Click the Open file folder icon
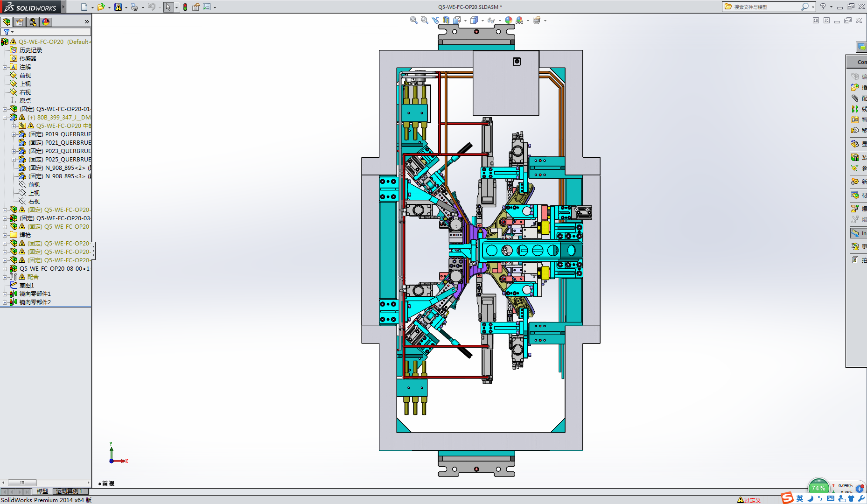 click(x=101, y=7)
